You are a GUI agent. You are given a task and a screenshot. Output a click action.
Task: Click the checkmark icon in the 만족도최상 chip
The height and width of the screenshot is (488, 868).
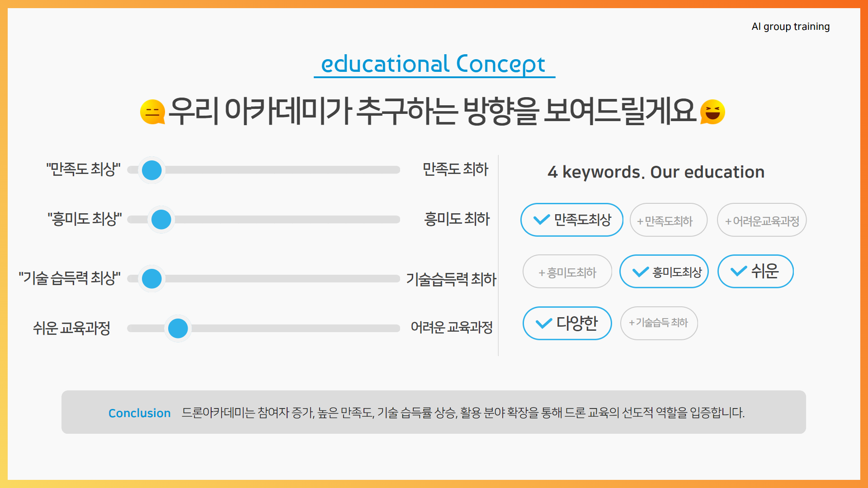coord(542,220)
